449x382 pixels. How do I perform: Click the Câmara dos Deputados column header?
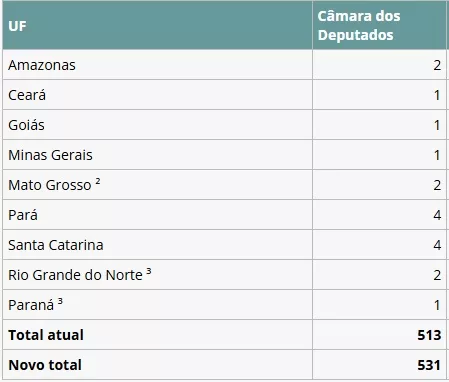coord(359,25)
